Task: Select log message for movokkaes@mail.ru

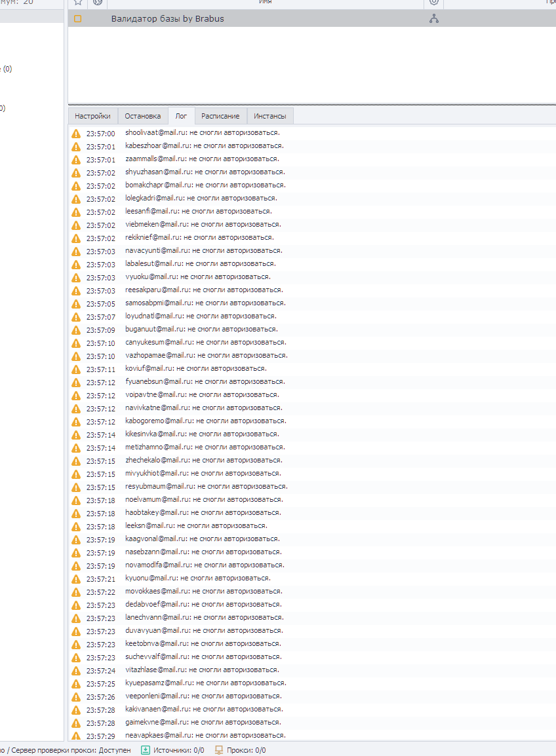Action: (x=204, y=591)
